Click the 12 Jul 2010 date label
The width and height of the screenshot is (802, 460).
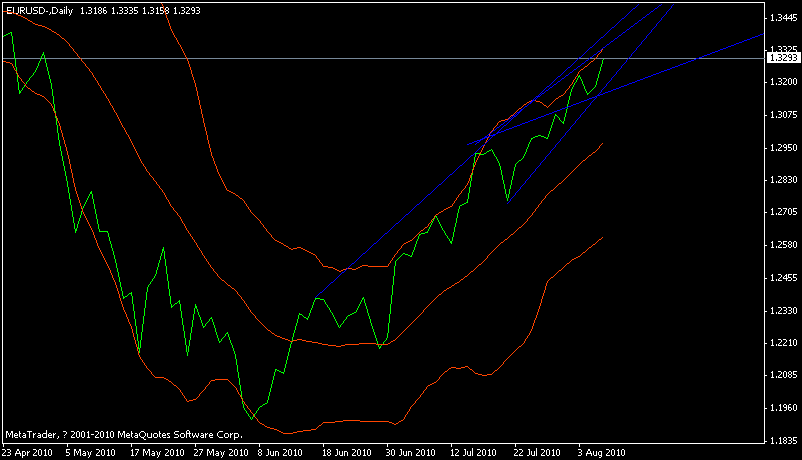[x=473, y=453]
